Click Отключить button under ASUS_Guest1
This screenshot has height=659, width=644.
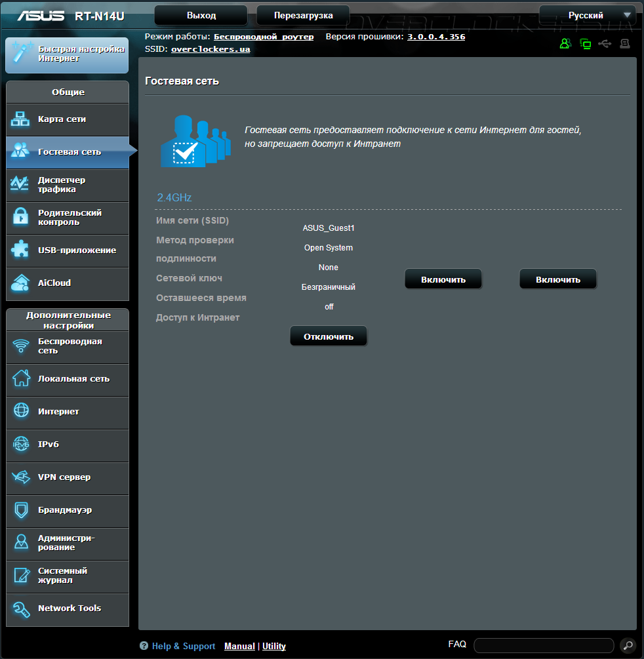329,336
